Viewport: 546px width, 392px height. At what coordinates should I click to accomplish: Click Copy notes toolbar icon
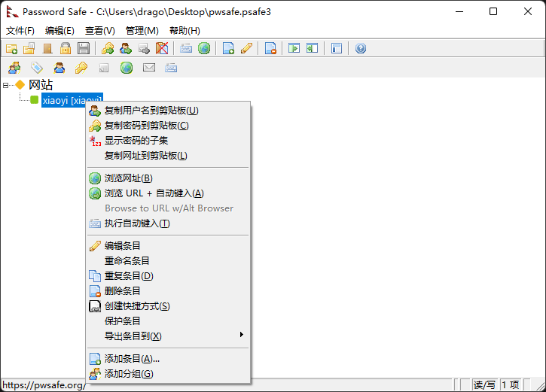tap(144, 48)
